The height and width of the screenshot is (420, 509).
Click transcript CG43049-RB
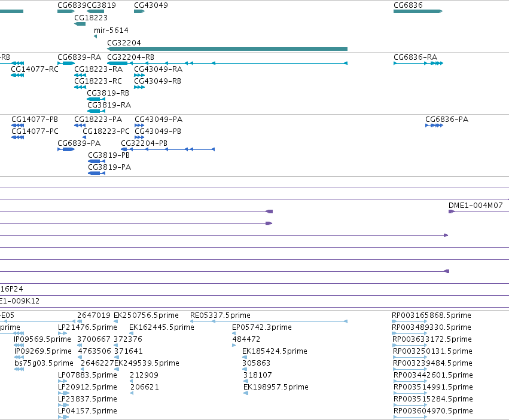[139, 87]
